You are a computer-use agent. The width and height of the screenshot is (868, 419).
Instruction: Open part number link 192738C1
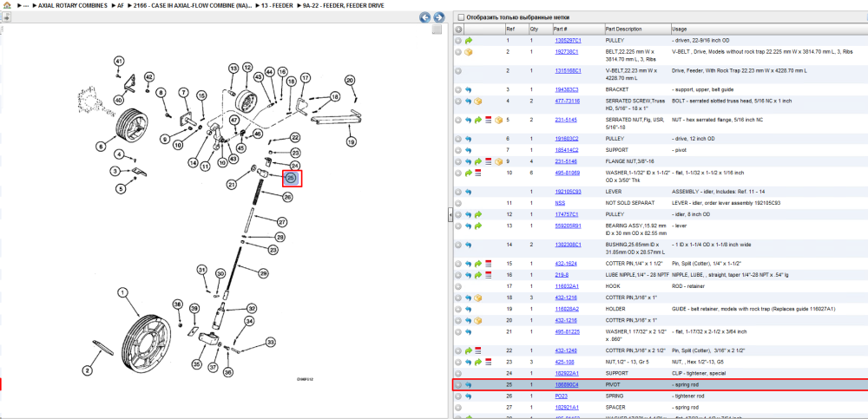(x=567, y=52)
